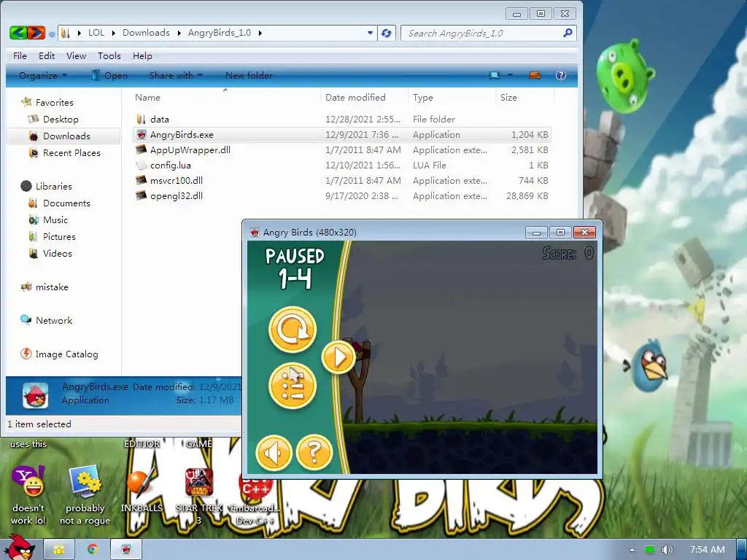Open the view options dropdown arrow

[x=510, y=75]
